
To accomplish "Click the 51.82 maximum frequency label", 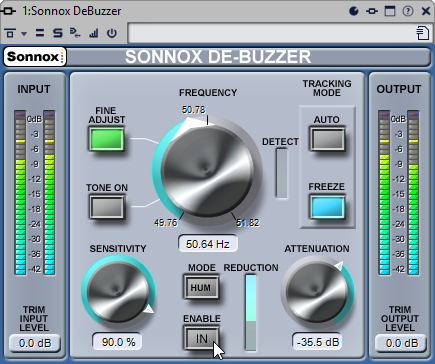I will (248, 223).
